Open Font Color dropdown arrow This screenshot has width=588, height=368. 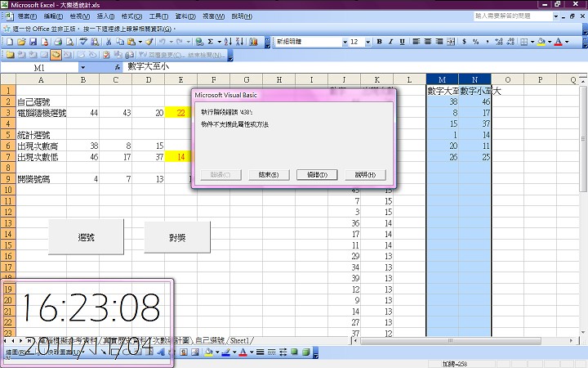pos(567,42)
